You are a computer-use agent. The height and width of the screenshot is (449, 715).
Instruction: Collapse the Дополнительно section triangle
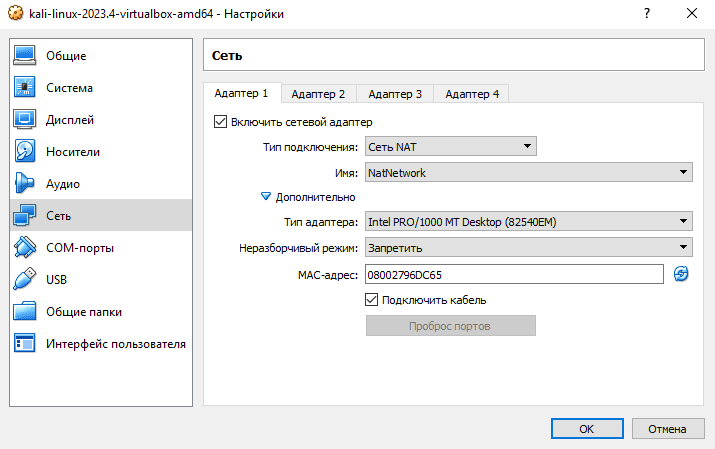[266, 197]
